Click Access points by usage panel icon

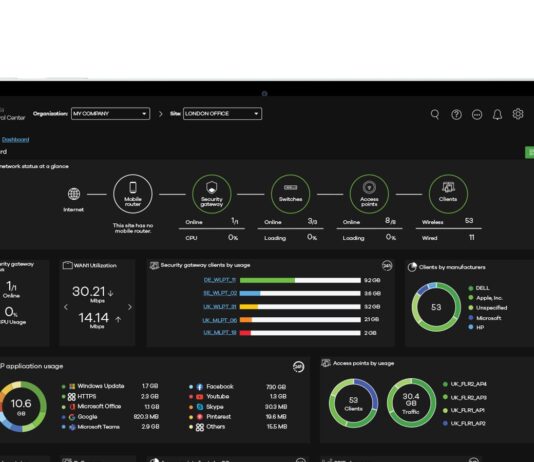[326, 363]
